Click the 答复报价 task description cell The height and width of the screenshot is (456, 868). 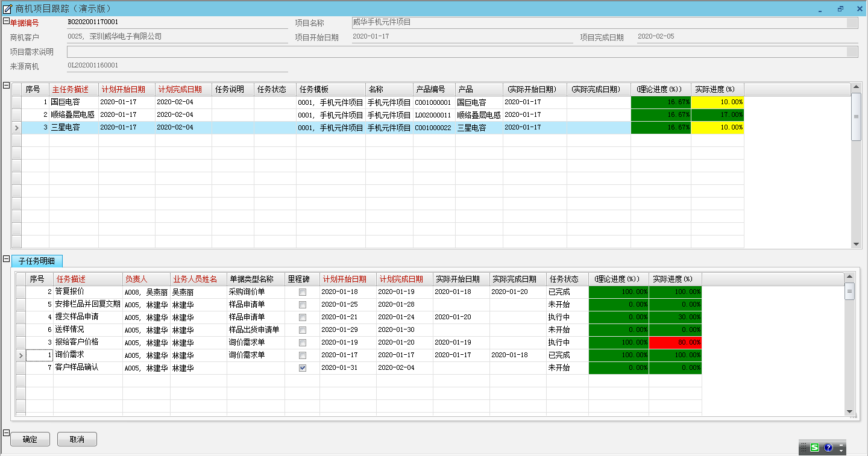(x=88, y=292)
